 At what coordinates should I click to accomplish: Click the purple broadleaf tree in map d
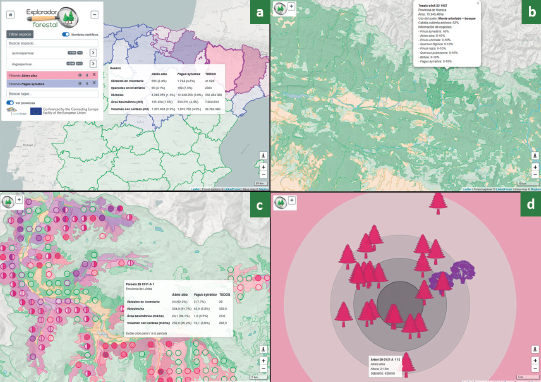pyautogui.click(x=462, y=271)
